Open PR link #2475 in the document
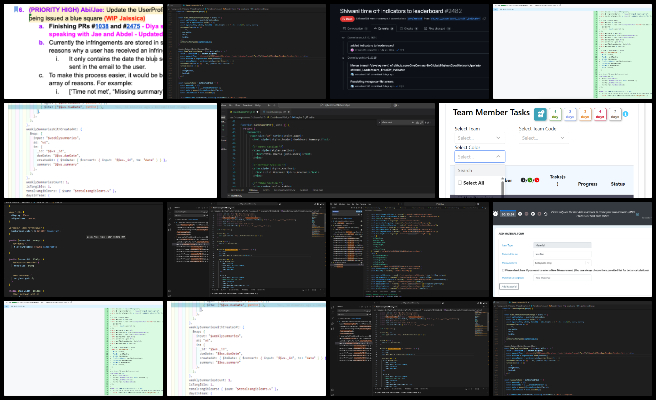The image size is (656, 400). 133,26
